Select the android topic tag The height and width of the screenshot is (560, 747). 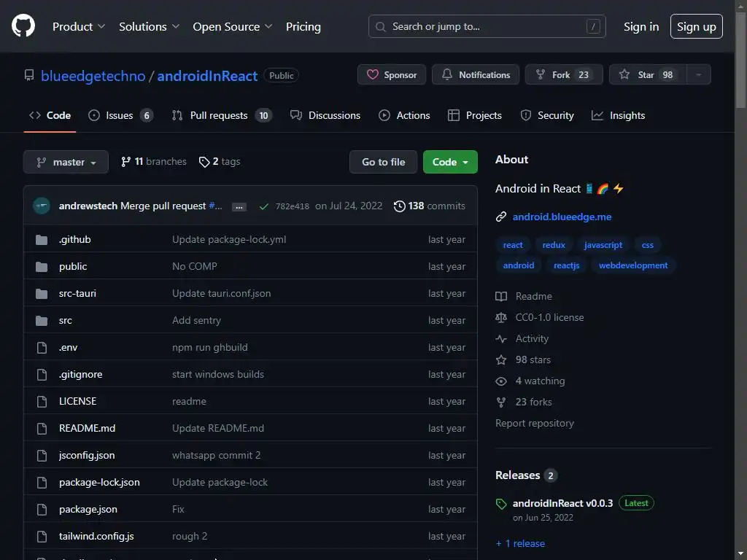click(519, 265)
